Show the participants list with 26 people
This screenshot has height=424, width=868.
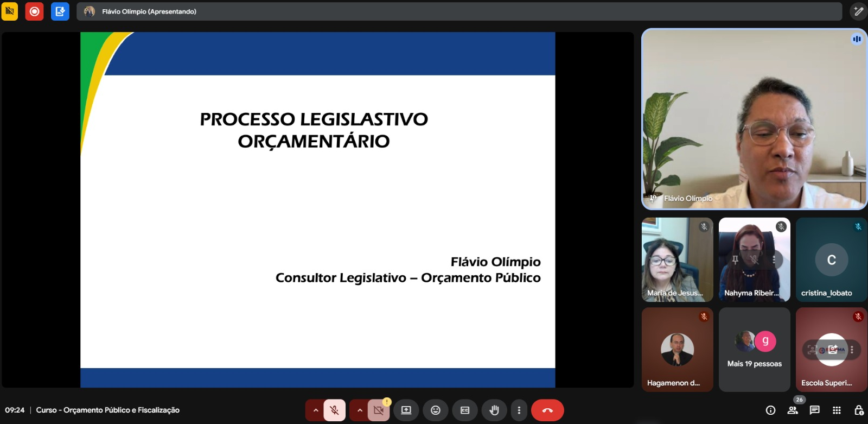pyautogui.click(x=793, y=410)
